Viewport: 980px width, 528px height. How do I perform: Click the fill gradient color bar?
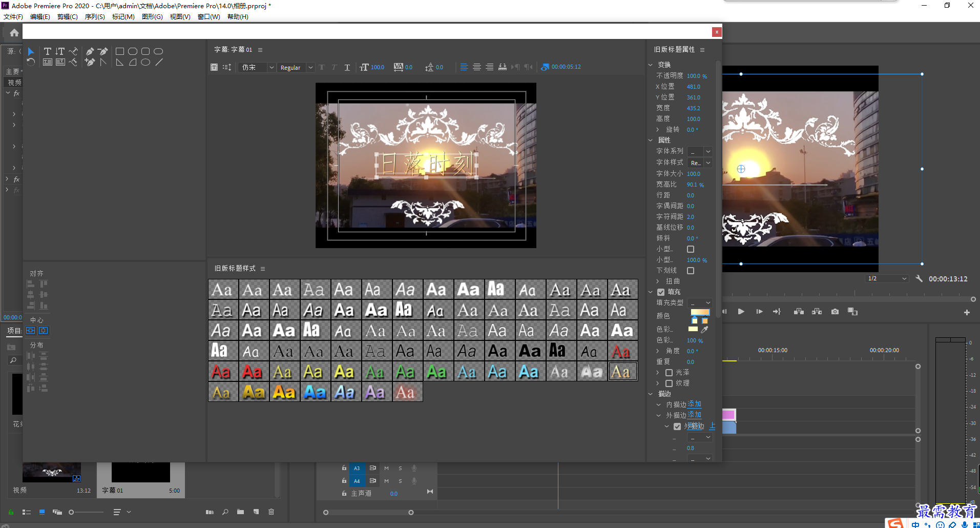(x=700, y=312)
